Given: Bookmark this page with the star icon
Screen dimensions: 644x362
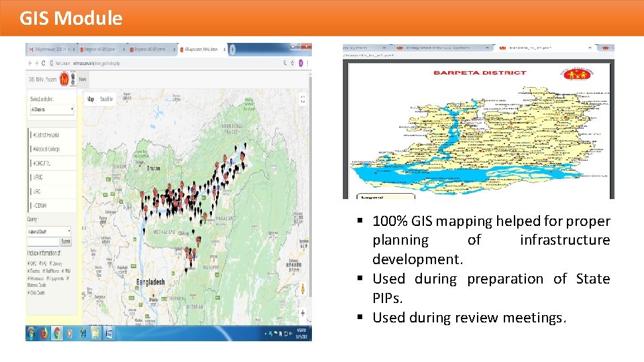Looking at the screenshot, I should pyautogui.click(x=292, y=63).
